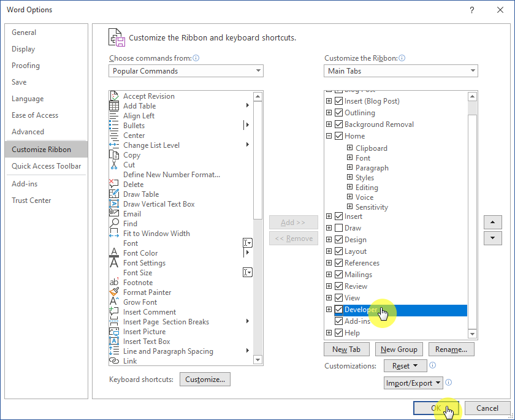Viewport: 515px width, 420px height.
Task: Select the Insert Text Box icon
Action: coord(114,341)
